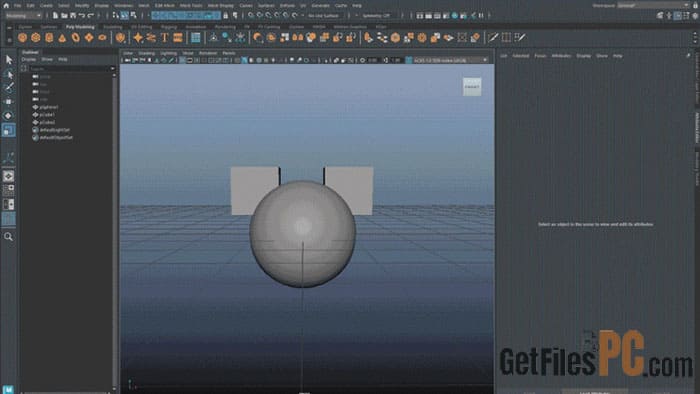Open the No Live Surface field
The width and height of the screenshot is (700, 394).
325,16
